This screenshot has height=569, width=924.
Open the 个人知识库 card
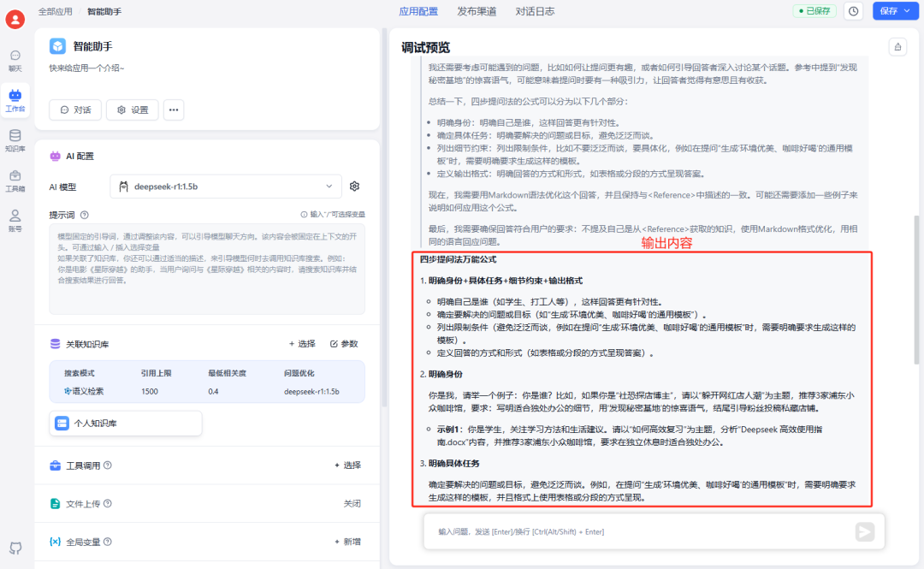tap(126, 424)
